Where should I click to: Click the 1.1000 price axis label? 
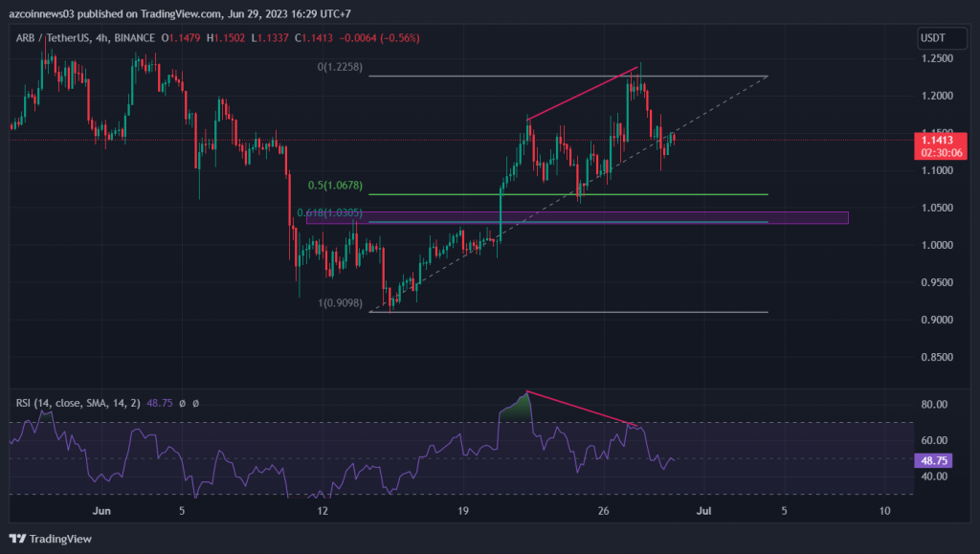937,170
